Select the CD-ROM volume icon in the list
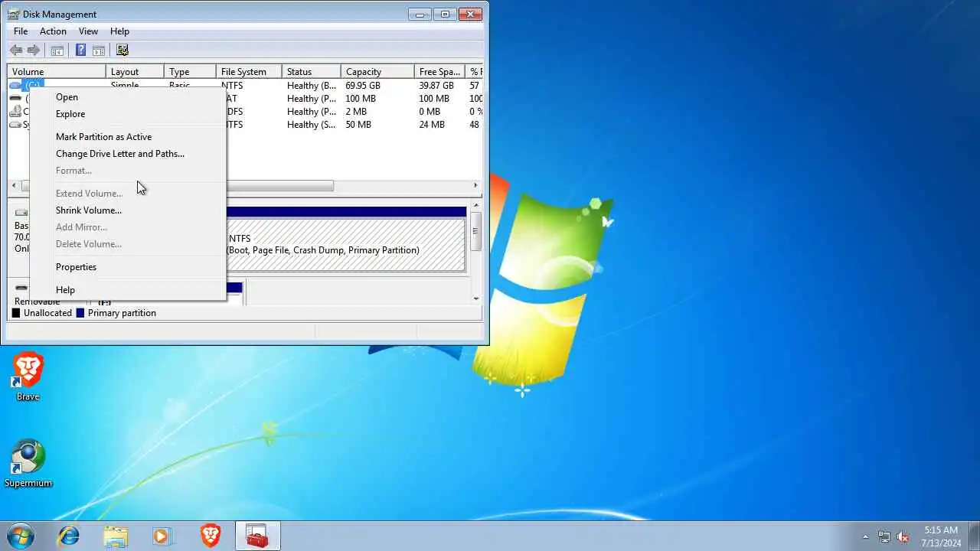Image resolution: width=980 pixels, height=551 pixels. [x=15, y=112]
